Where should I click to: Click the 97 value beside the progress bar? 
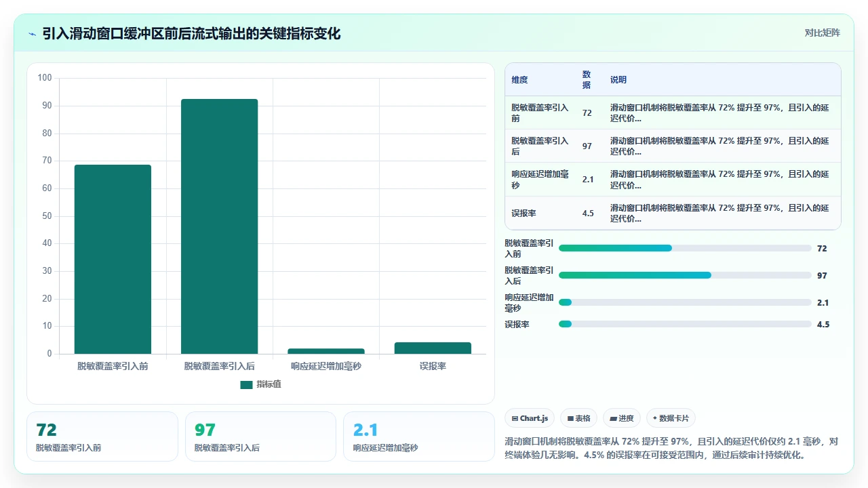click(x=822, y=276)
